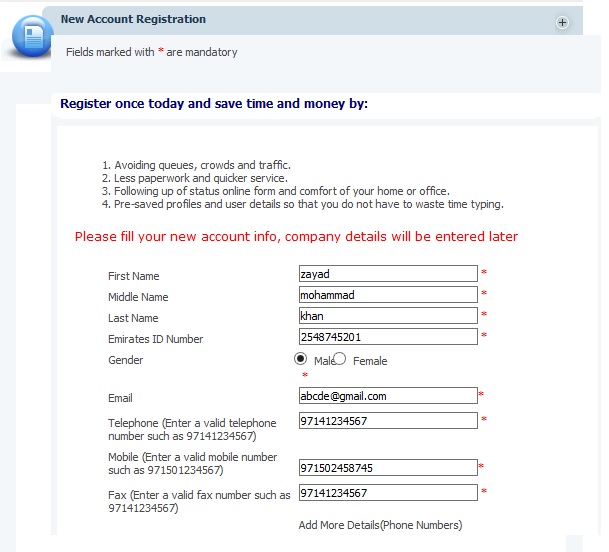Click the Fax number input field
This screenshot has width=609, height=552.
(x=388, y=493)
